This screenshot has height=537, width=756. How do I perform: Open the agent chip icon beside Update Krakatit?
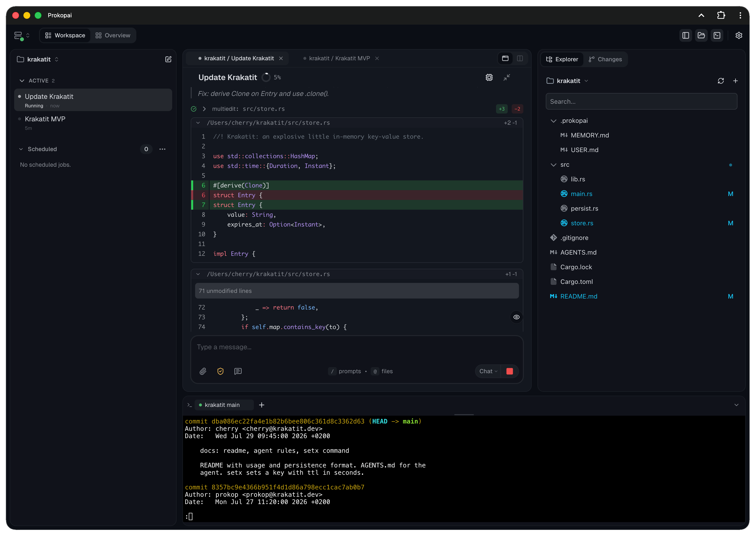tap(489, 77)
